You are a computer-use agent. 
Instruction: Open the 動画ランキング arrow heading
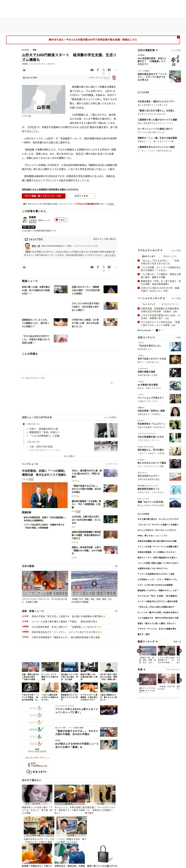(147, 642)
